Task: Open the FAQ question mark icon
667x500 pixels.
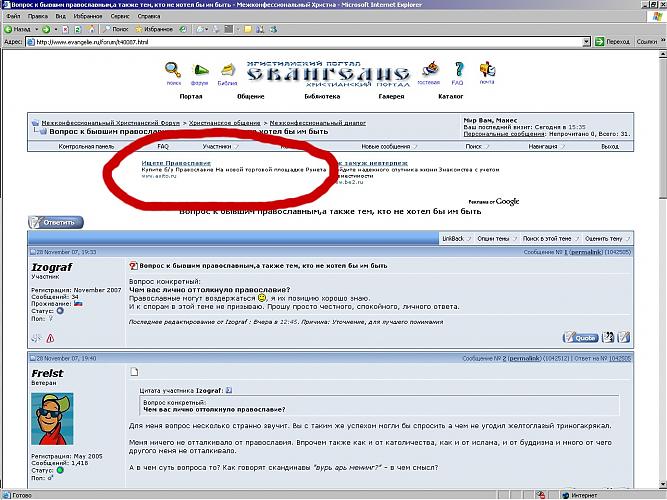Action: [457, 70]
